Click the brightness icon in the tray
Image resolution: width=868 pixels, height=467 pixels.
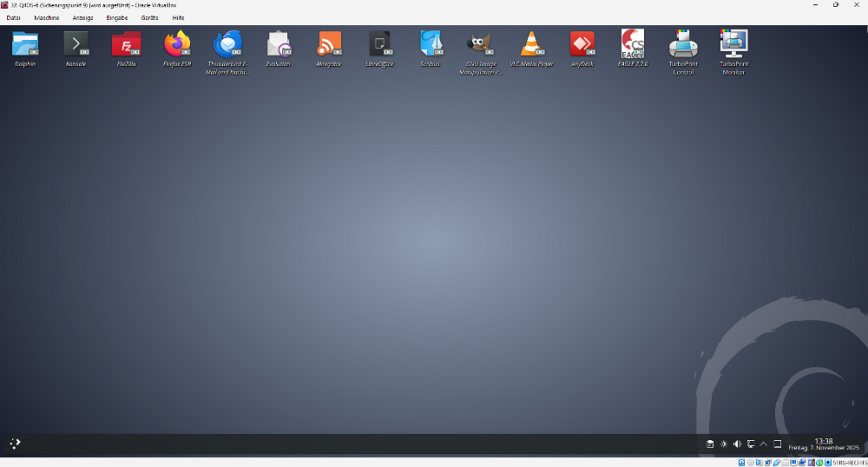click(724, 444)
